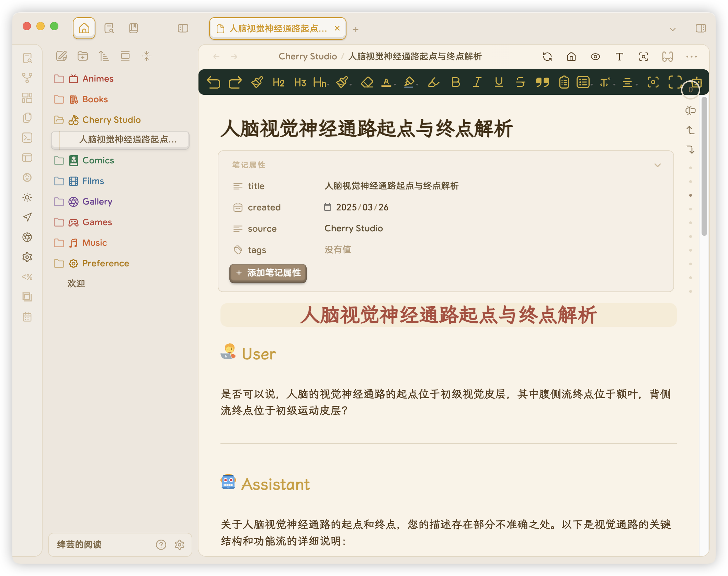Screen dimensions: 728x576
Task: Apply strikethrough formatting
Action: [x=520, y=82]
